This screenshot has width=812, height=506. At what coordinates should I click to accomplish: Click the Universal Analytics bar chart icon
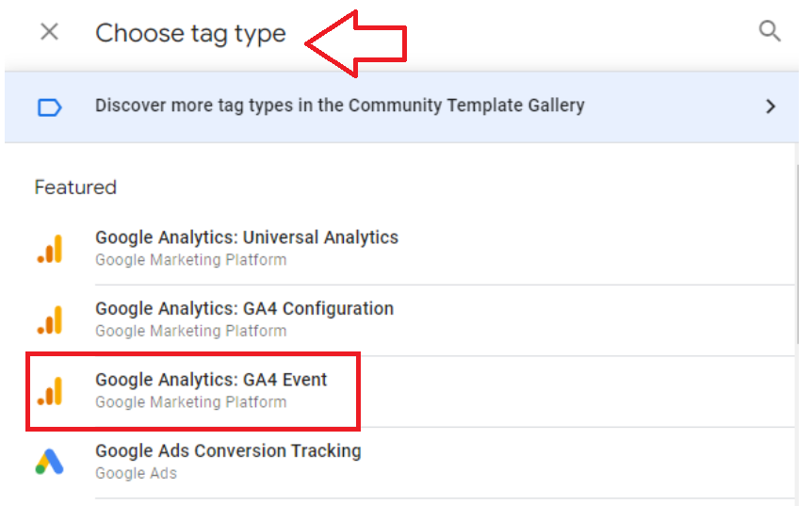pos(50,249)
